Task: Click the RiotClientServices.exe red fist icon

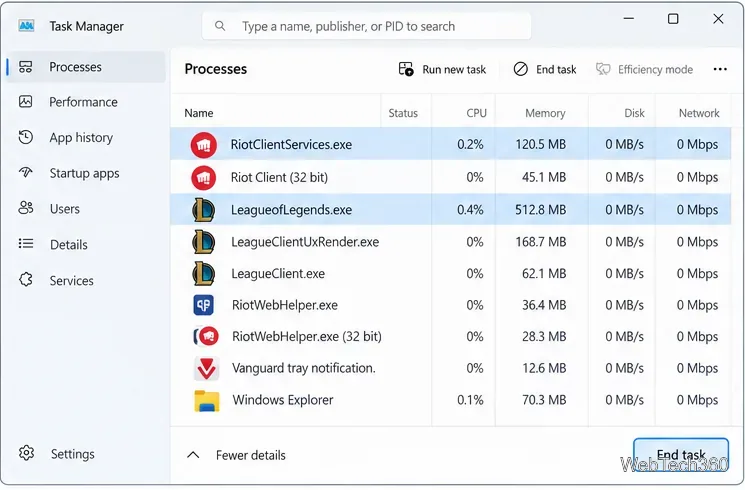Action: coord(204,145)
